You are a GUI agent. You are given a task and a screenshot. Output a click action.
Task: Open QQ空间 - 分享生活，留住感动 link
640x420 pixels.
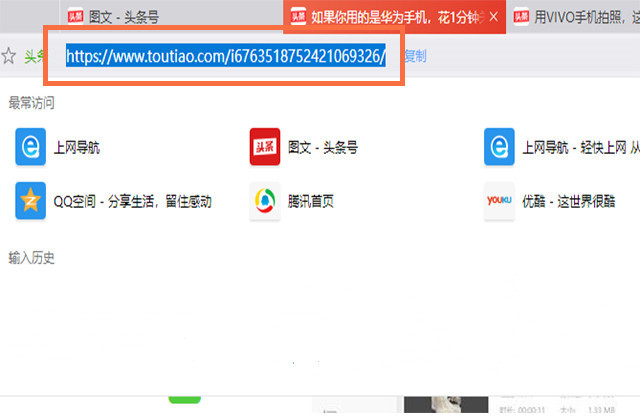[133, 201]
